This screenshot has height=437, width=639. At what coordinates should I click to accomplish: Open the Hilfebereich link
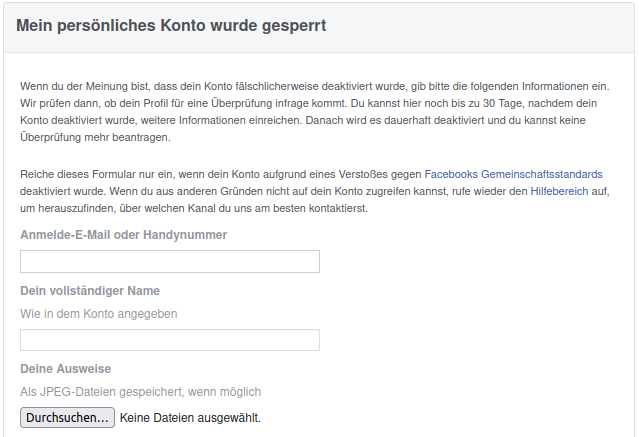coord(559,191)
